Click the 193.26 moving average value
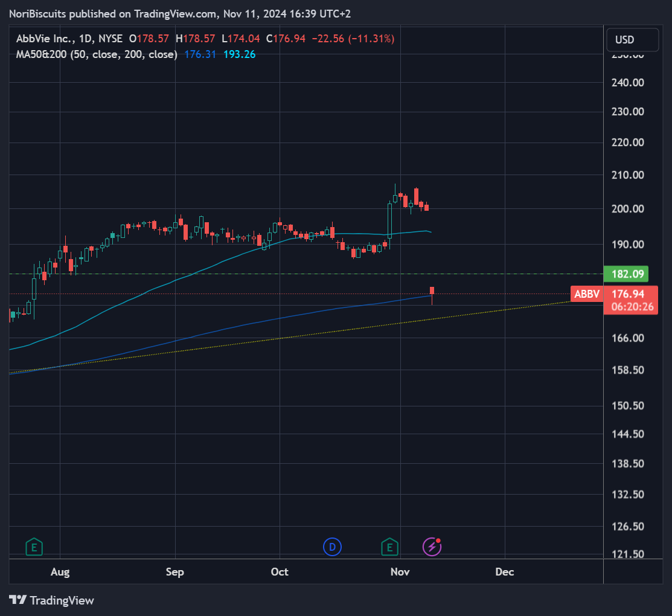 coord(240,54)
